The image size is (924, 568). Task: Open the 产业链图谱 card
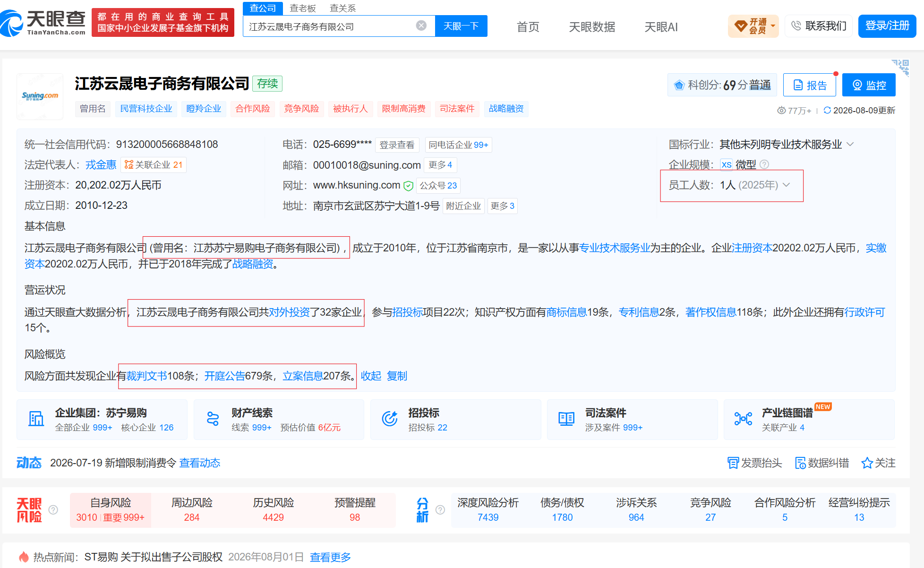(x=809, y=420)
